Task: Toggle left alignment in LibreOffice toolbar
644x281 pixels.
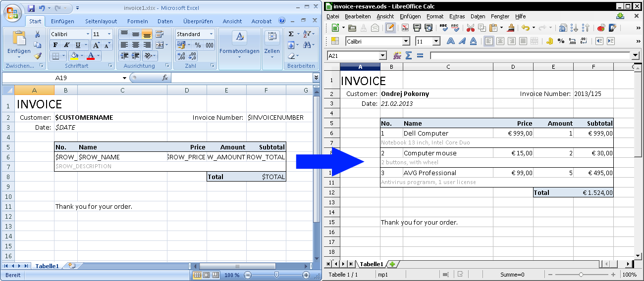Action: [x=489, y=42]
